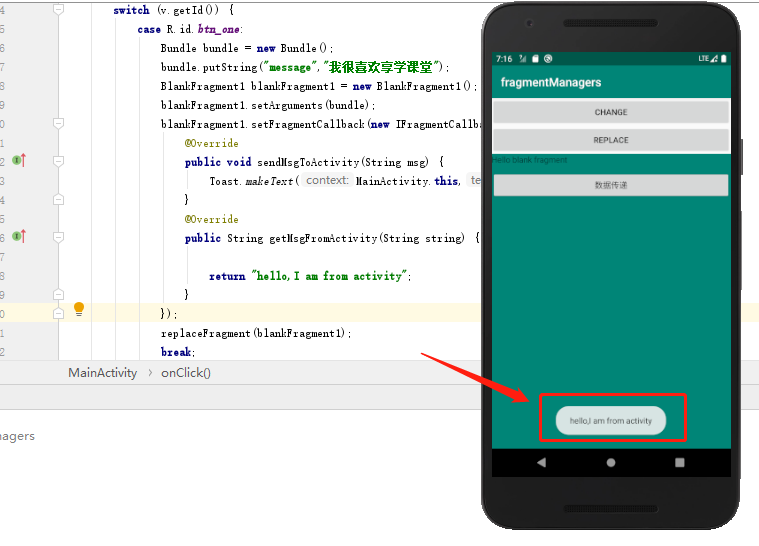
Task: Click the "hello, I am from activity" string literal
Action: (329, 276)
